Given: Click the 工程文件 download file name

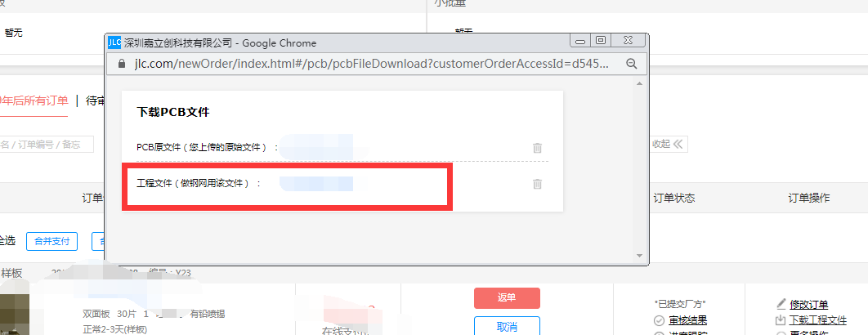Looking at the screenshot, I should coord(316,184).
